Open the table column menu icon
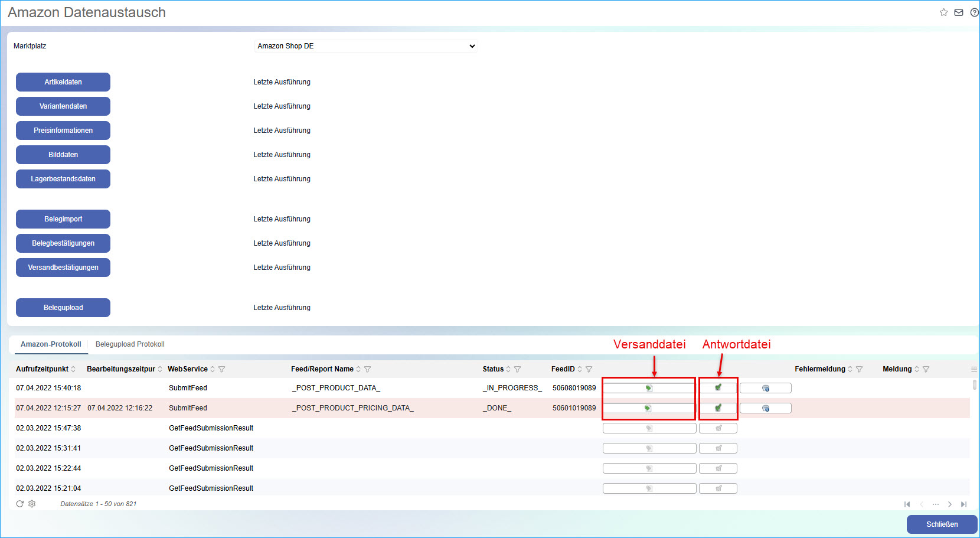This screenshot has height=538, width=980. pyautogui.click(x=974, y=369)
